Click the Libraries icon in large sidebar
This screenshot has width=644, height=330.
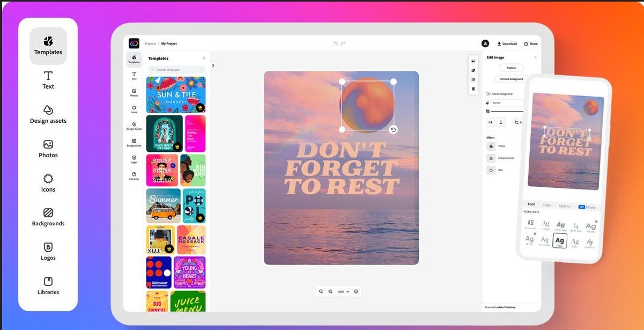tap(48, 286)
